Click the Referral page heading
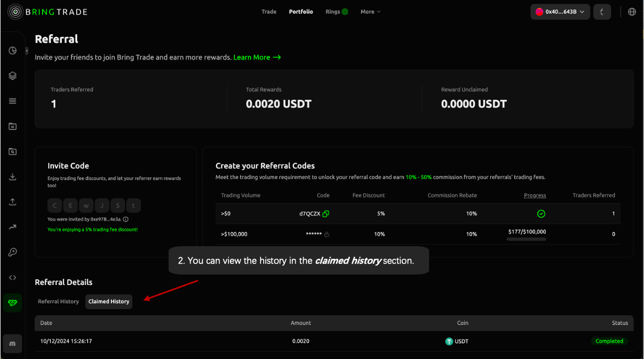The width and height of the screenshot is (644, 359). [x=57, y=39]
